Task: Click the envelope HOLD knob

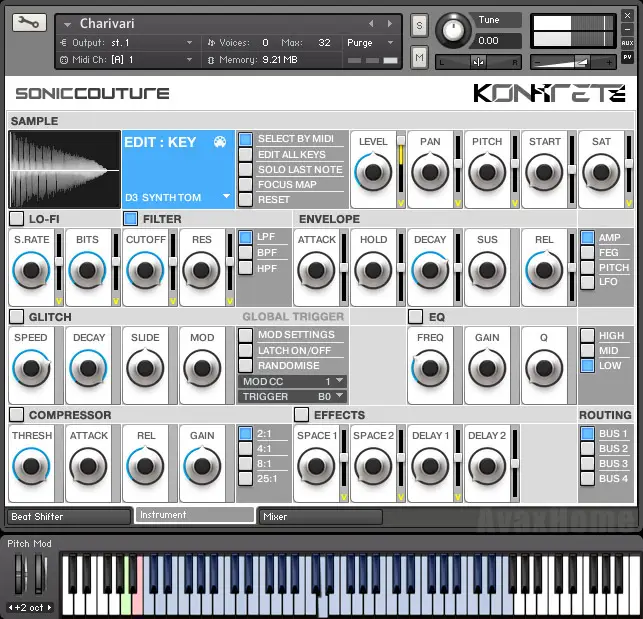Action: point(373,270)
